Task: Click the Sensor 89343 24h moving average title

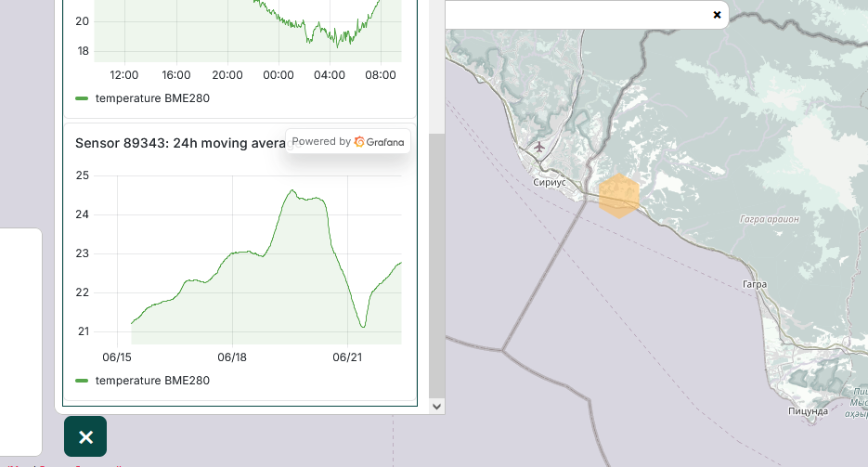Action: (180, 143)
